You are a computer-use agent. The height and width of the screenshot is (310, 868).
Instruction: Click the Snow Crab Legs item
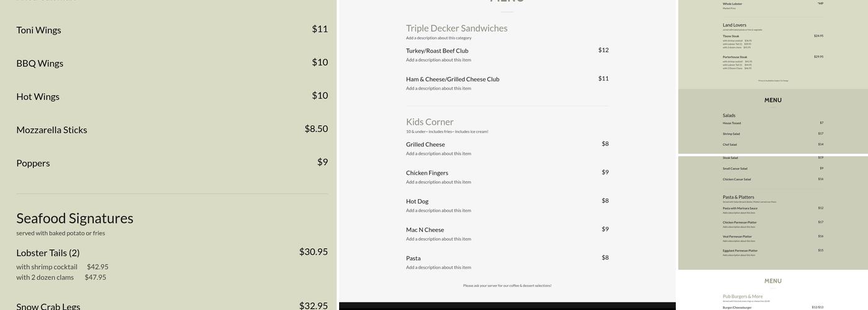pyautogui.click(x=48, y=306)
